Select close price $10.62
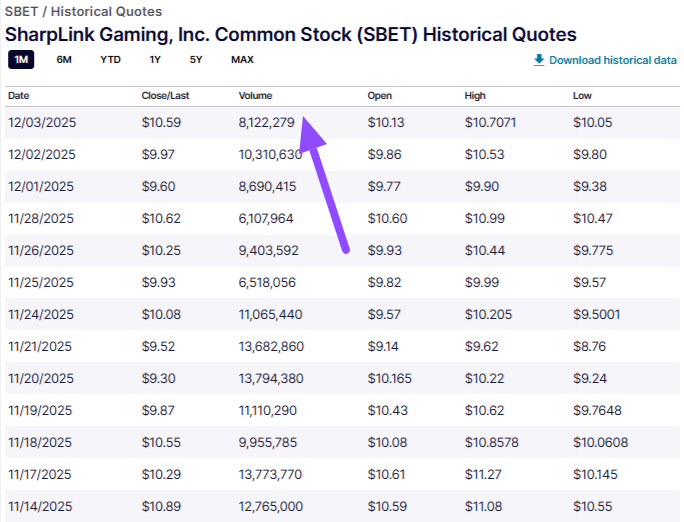The height and width of the screenshot is (522, 684). click(x=161, y=218)
